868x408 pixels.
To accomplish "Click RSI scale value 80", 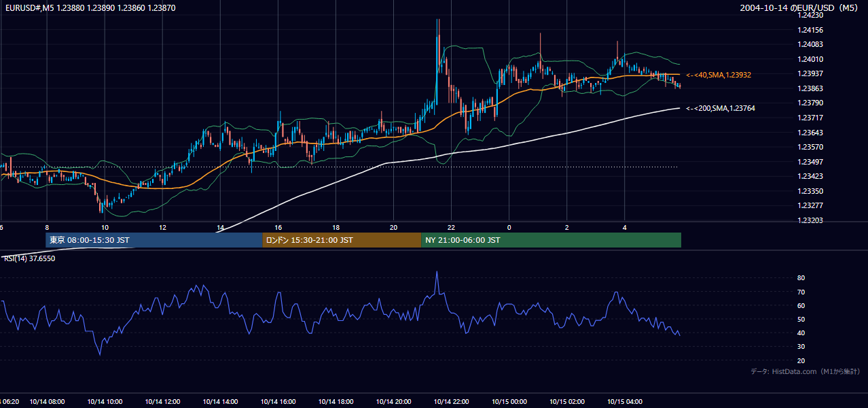I will point(801,278).
